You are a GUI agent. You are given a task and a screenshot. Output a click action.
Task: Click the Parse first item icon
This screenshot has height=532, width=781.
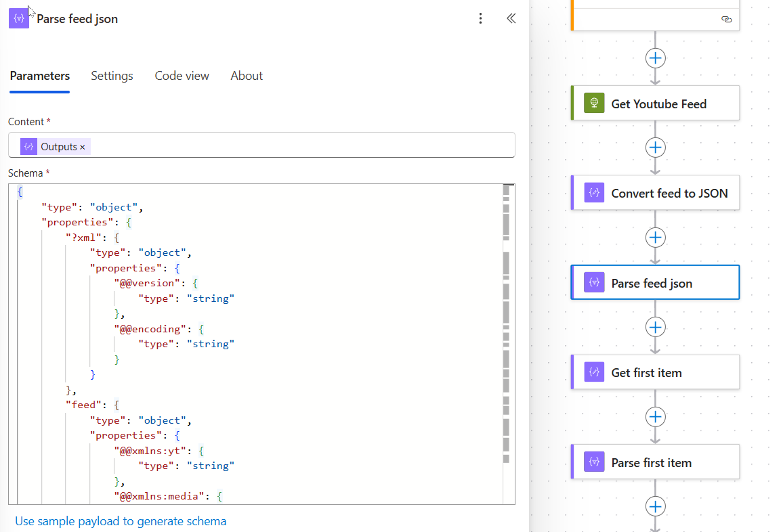coord(594,462)
